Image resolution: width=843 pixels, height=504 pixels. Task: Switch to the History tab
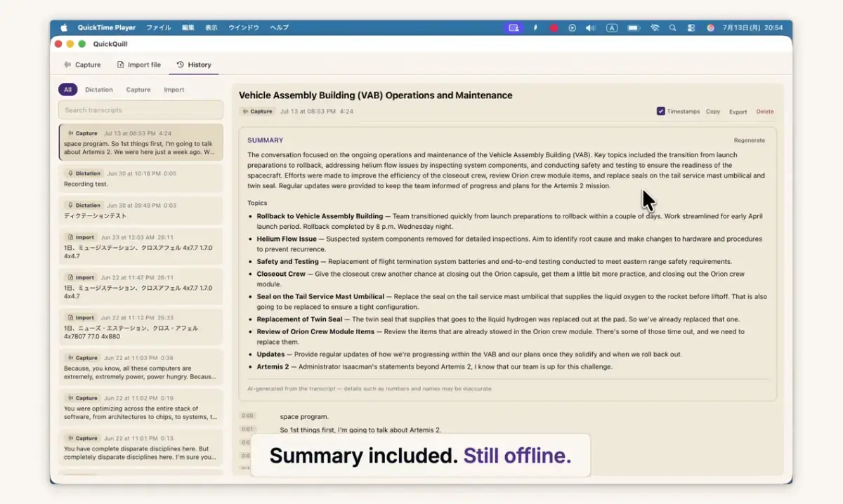[x=194, y=65]
